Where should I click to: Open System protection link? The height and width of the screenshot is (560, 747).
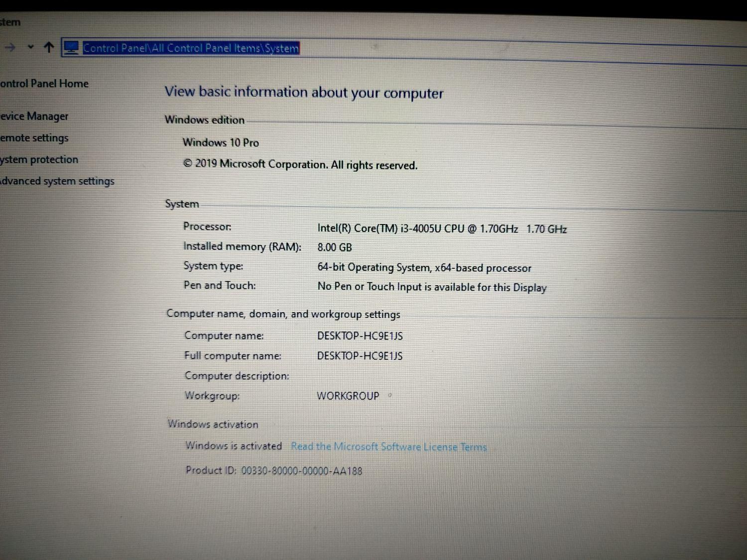pyautogui.click(x=39, y=160)
